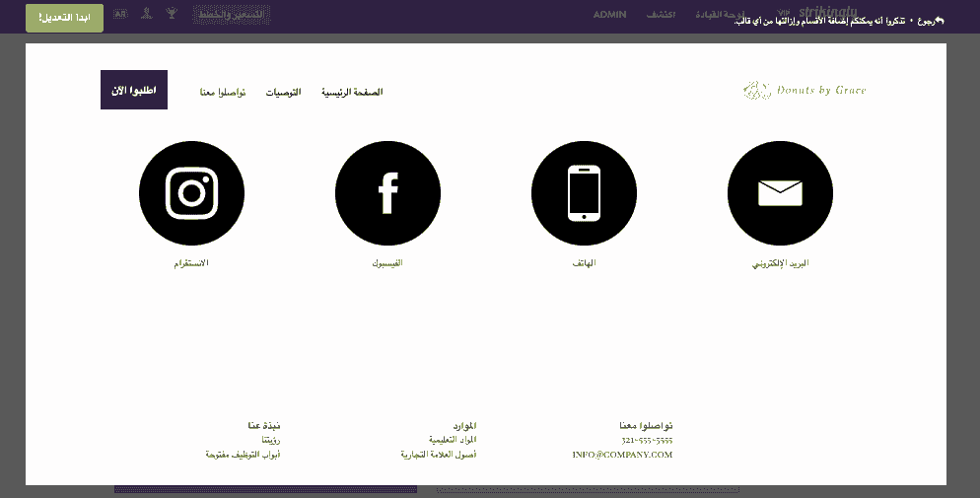The height and width of the screenshot is (498, 980).
Task: Click the Phone label (الهاتف)
Action: click(584, 263)
